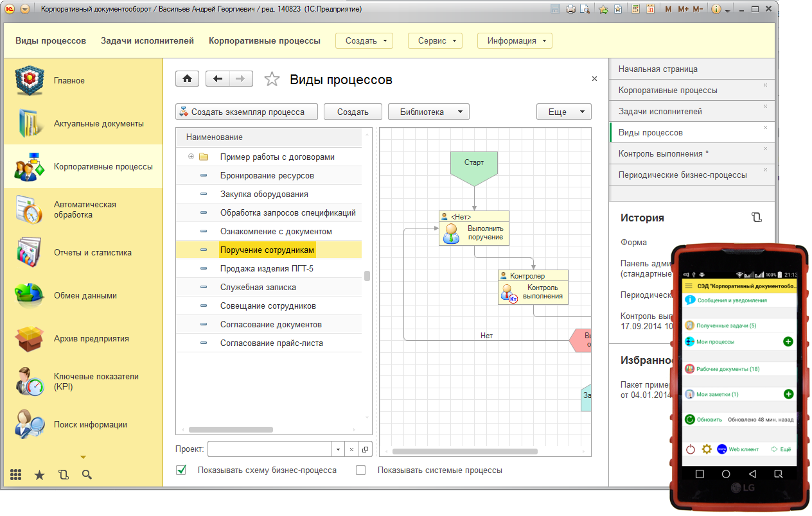The width and height of the screenshot is (812, 516).
Task: Enable Показывать системые процессы checkbox
Action: (360, 470)
